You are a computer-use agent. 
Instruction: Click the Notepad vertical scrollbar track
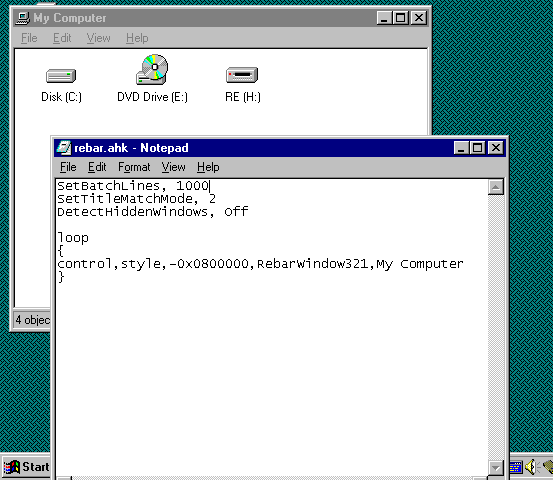496,327
